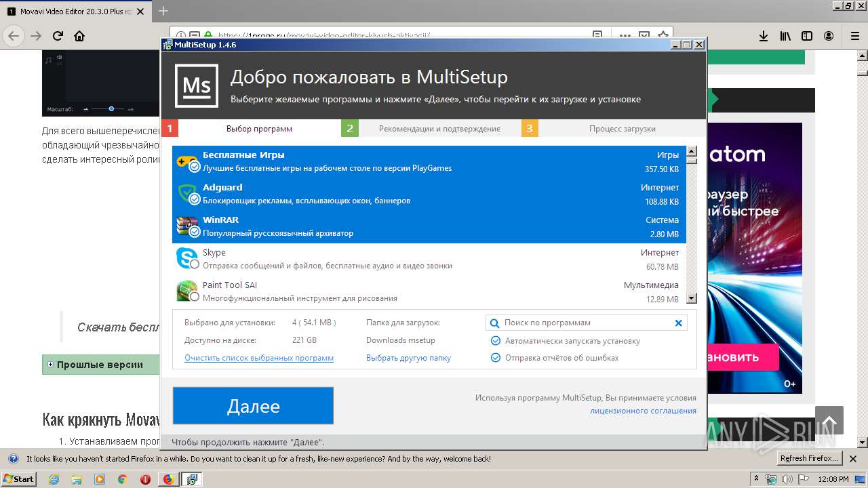Click Поиск по программам field
Viewport: 868px width, 488px height.
point(587,323)
